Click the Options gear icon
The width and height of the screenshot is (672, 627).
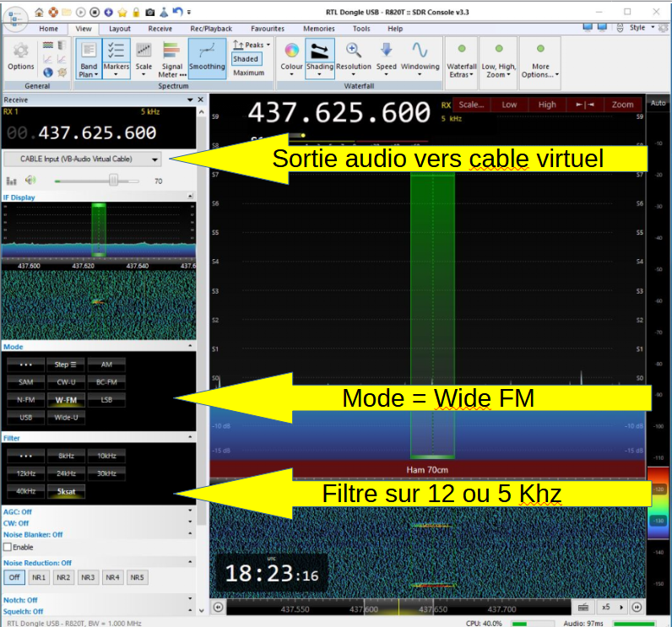(x=21, y=51)
